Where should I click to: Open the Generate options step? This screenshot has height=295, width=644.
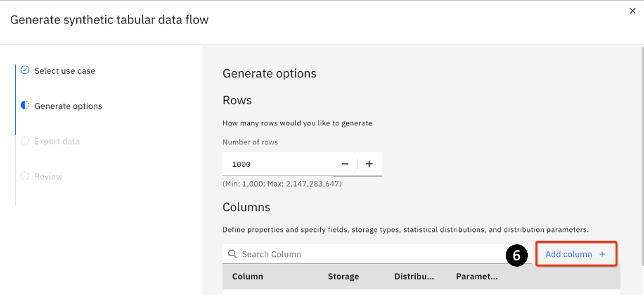point(68,106)
